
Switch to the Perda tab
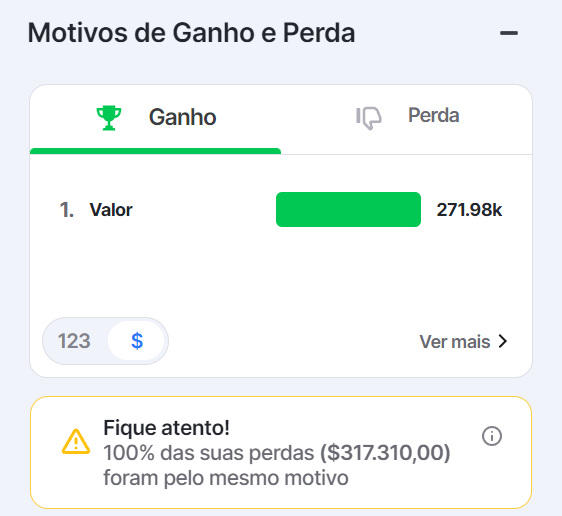406,119
